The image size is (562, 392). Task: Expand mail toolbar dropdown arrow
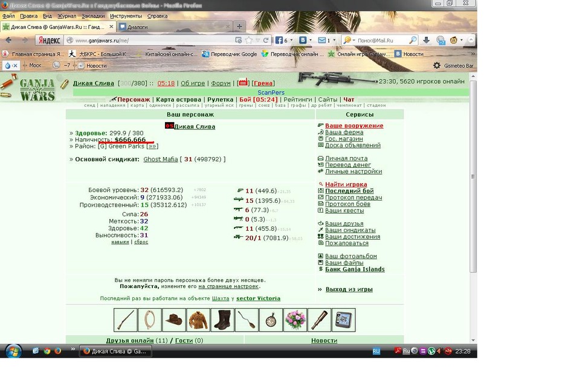click(334, 40)
